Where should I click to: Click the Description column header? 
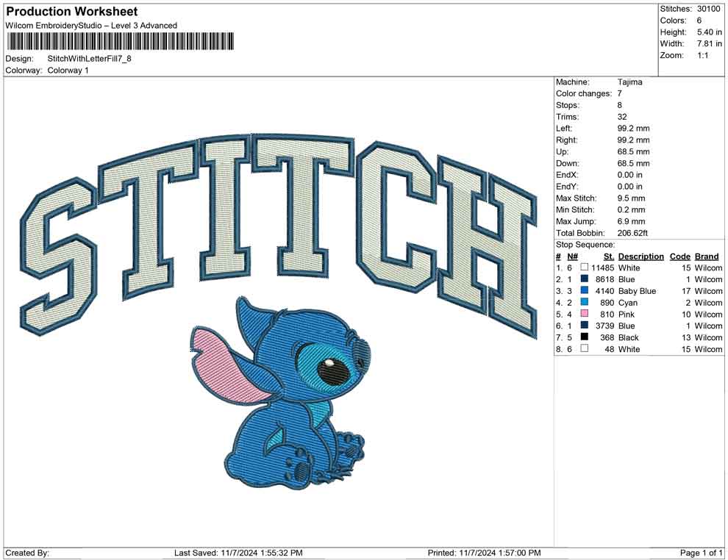pos(640,256)
